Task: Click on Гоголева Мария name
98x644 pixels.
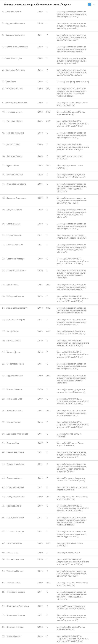Action: click(x=14, y=112)
